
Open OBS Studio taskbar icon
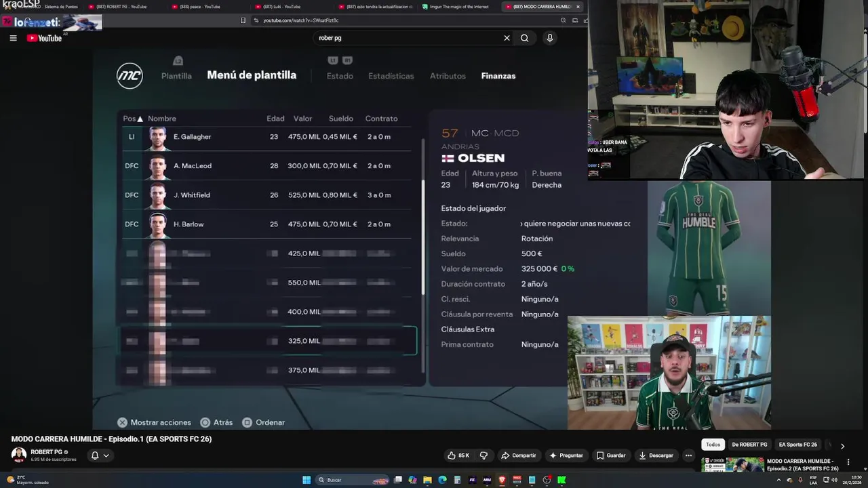click(547, 480)
